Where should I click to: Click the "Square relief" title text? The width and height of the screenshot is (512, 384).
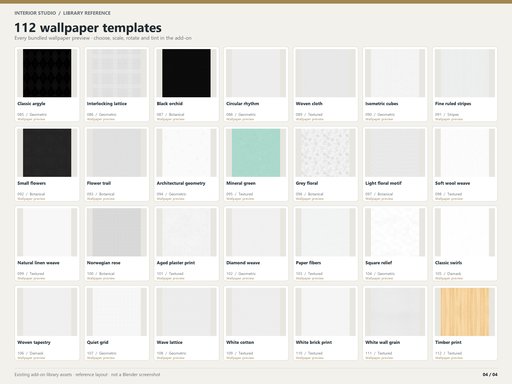[379, 263]
